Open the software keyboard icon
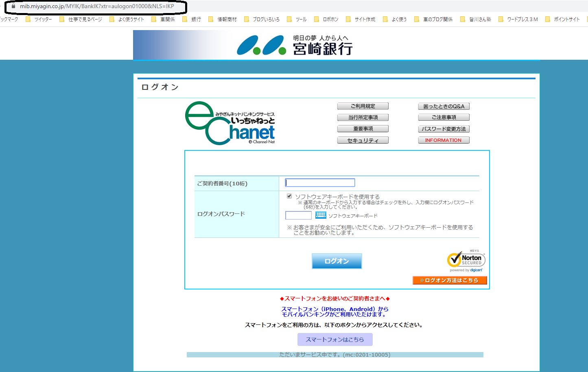The height and width of the screenshot is (372, 588). tap(321, 215)
